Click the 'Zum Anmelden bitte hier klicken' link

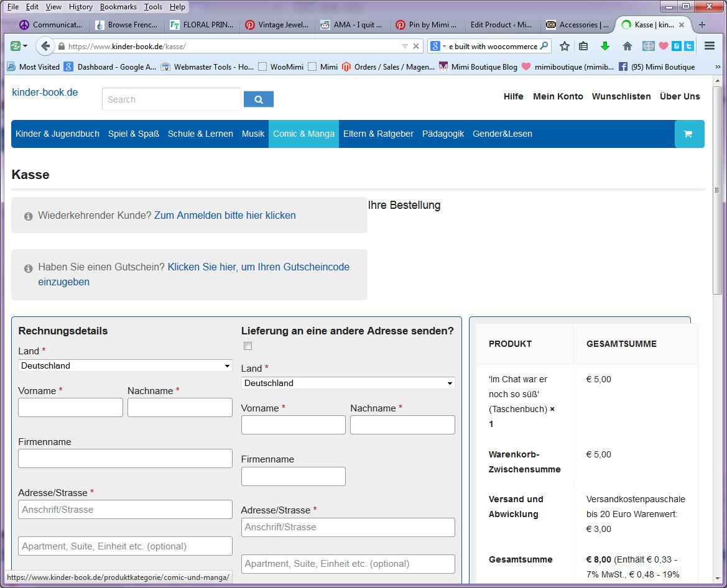coord(225,215)
